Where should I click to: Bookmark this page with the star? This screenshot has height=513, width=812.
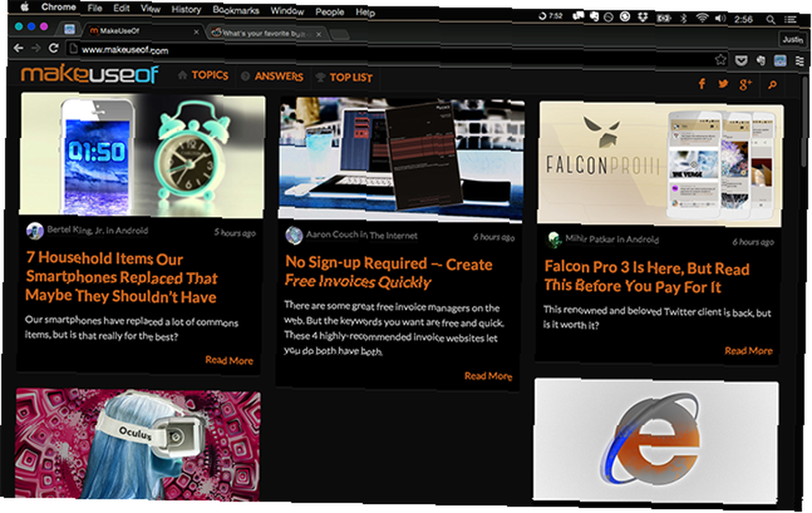[719, 59]
